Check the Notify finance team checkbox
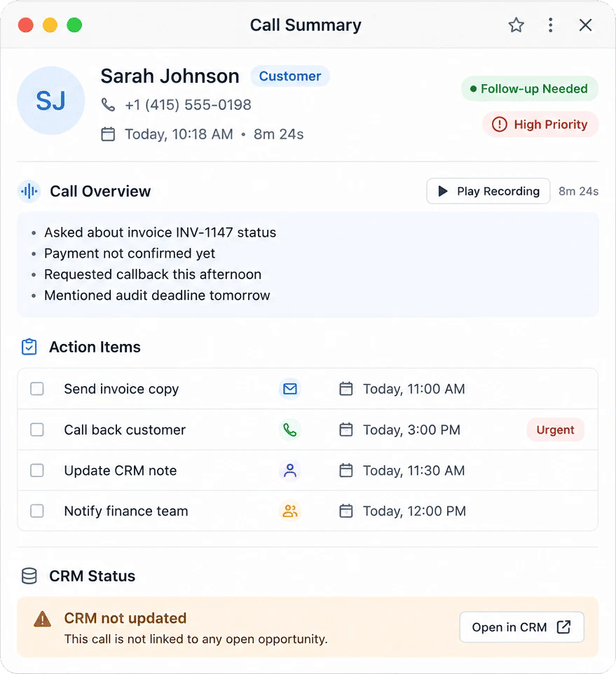Image resolution: width=616 pixels, height=674 pixels. pyautogui.click(x=37, y=511)
